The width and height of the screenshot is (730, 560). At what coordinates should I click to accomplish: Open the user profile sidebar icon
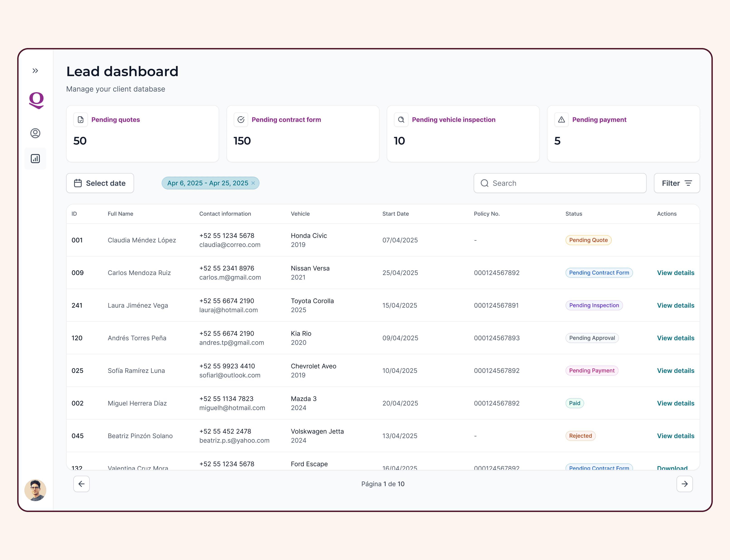click(35, 133)
